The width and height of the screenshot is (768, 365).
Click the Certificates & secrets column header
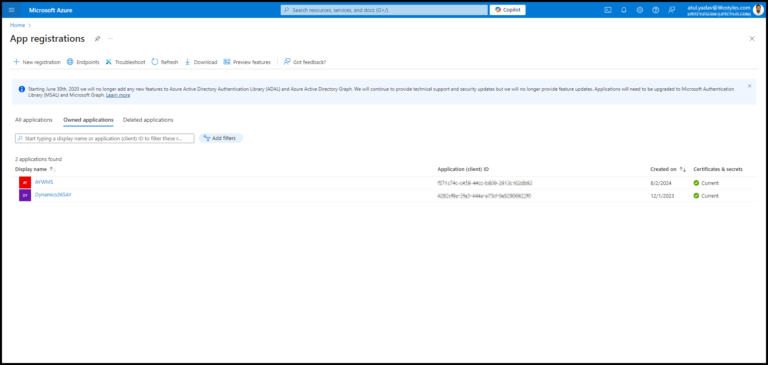[x=718, y=169]
